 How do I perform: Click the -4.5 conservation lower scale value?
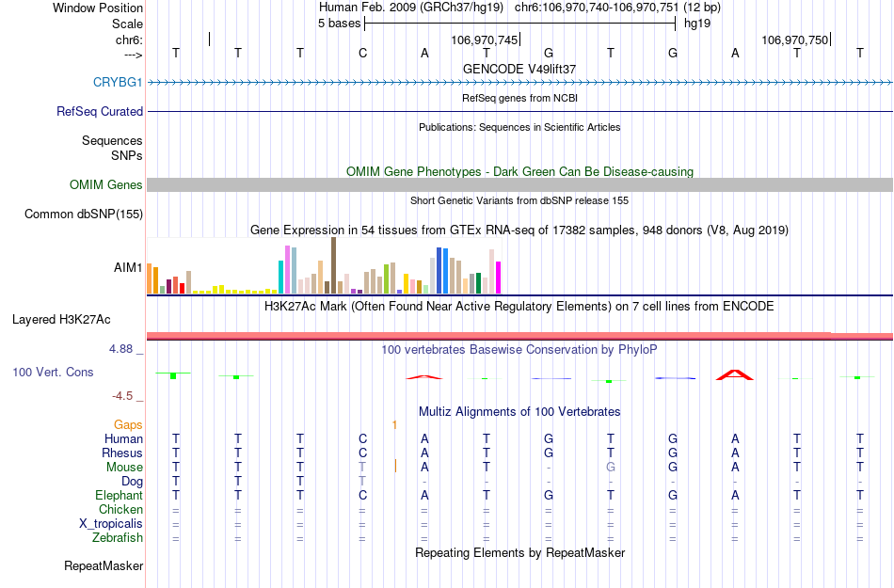tap(122, 395)
